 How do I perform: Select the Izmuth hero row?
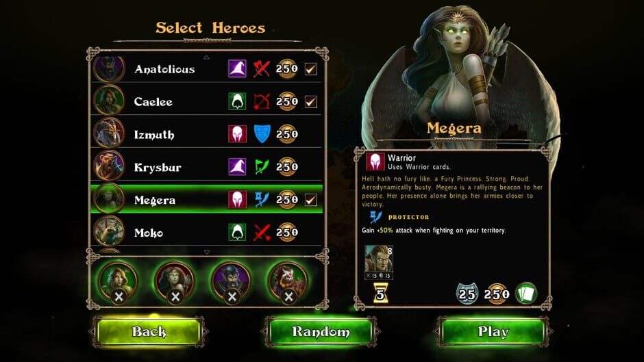[x=207, y=134]
